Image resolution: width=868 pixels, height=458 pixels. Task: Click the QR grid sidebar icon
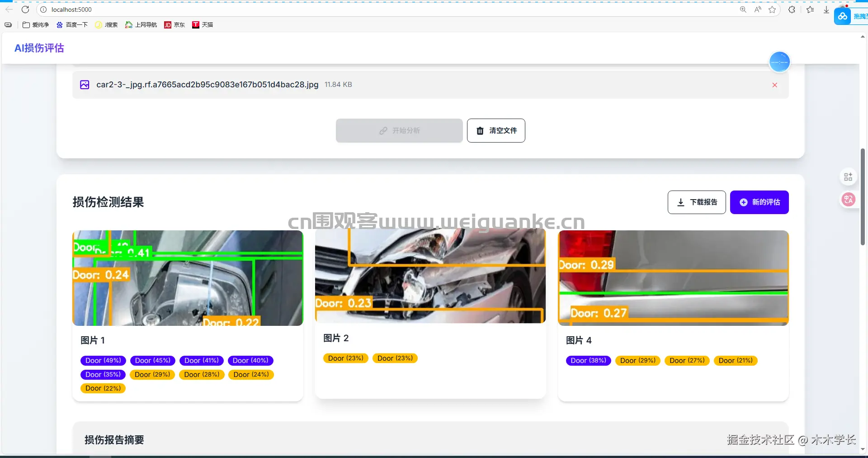(x=848, y=177)
